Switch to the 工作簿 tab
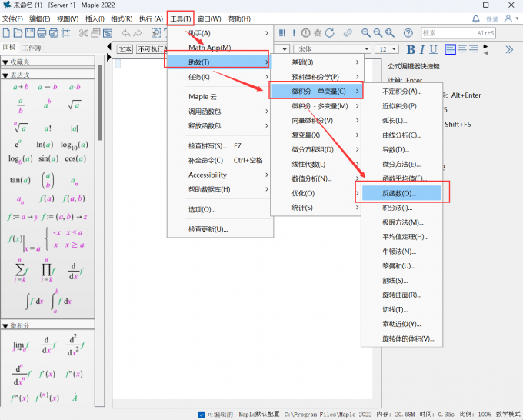The height and width of the screenshot is (420, 523). (x=32, y=48)
